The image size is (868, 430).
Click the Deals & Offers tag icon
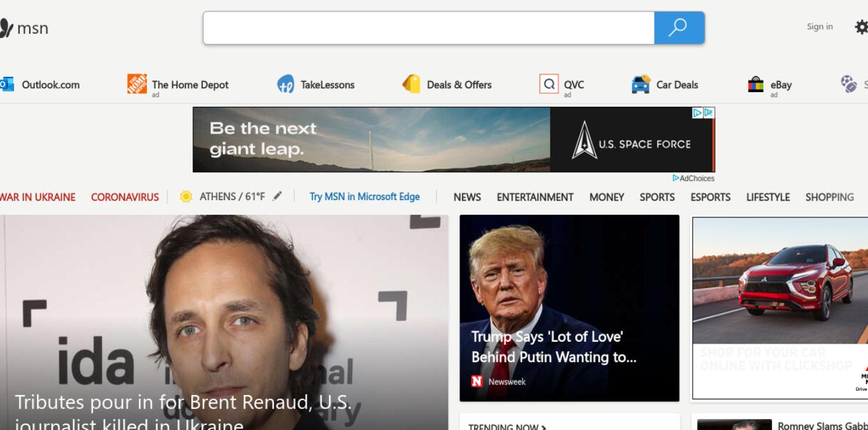click(412, 84)
